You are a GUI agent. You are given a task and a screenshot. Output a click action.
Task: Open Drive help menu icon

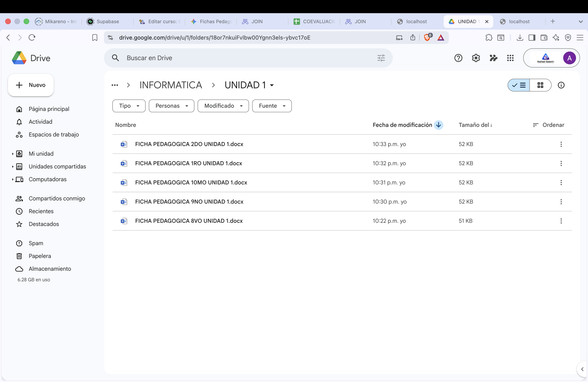(458, 58)
